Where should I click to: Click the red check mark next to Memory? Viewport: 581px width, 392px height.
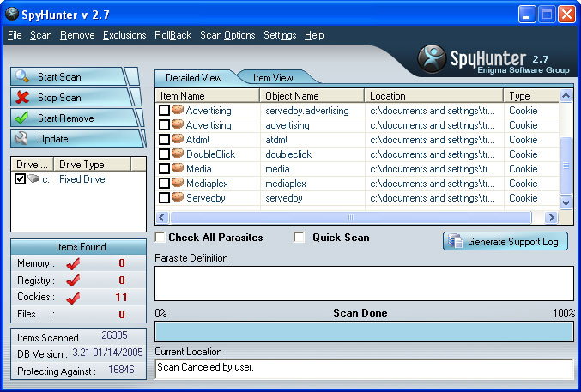73,264
